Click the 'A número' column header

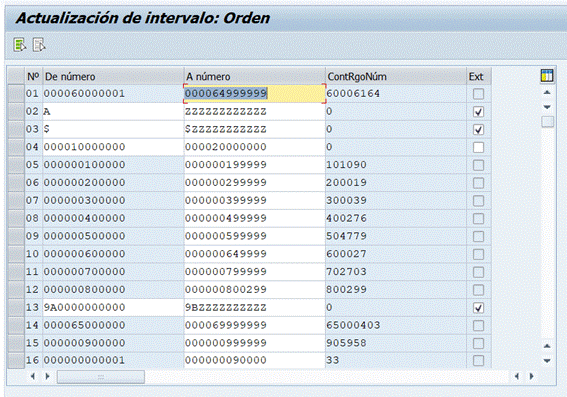[x=255, y=76]
